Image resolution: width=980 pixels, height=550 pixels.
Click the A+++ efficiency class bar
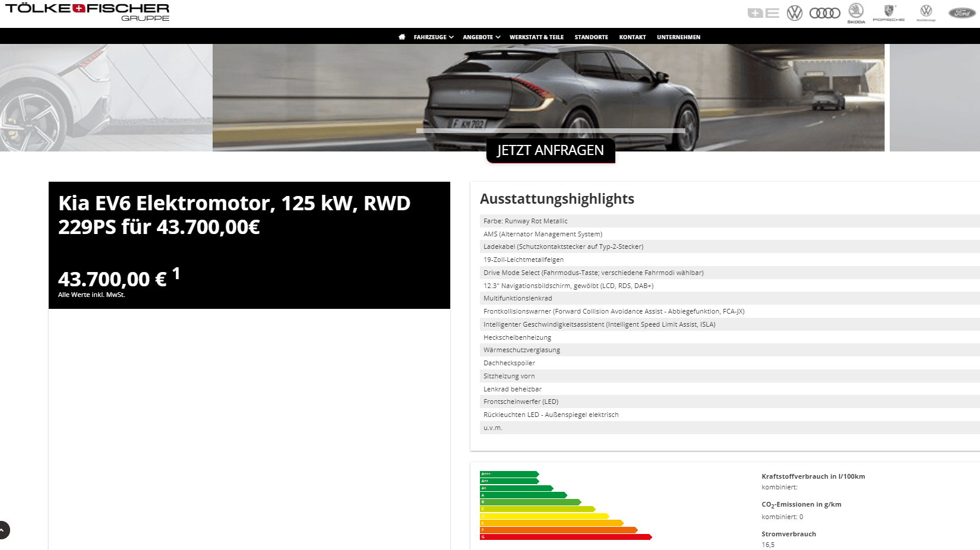pyautogui.click(x=509, y=474)
